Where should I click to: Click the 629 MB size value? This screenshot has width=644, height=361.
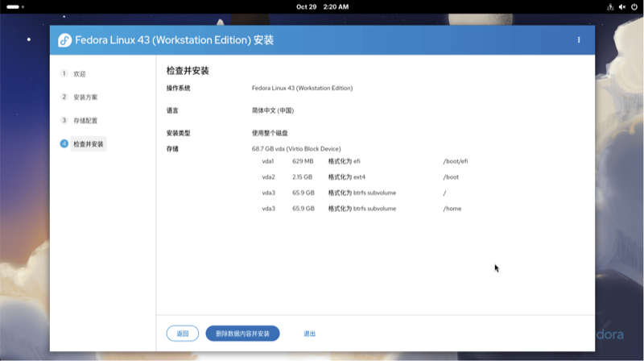click(303, 161)
